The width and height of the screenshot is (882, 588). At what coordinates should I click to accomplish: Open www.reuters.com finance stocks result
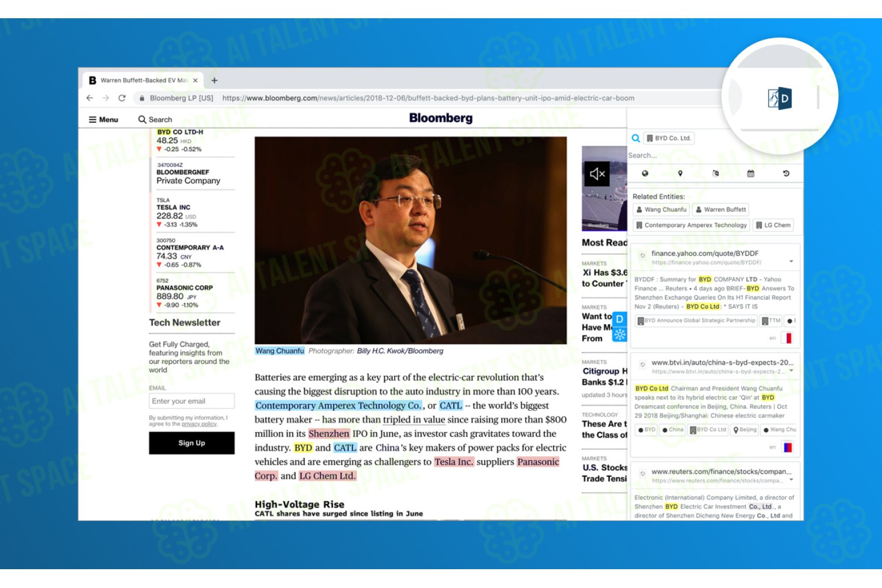(x=721, y=472)
